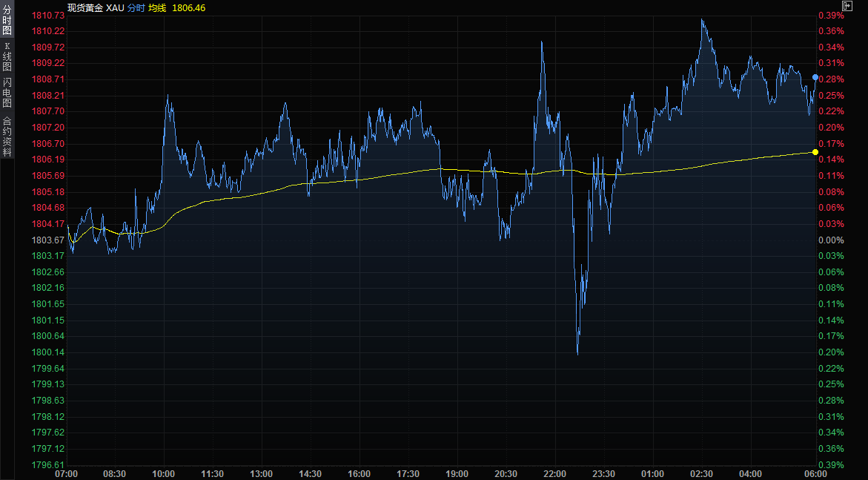The width and height of the screenshot is (868, 480).
Task: Click the top price label 1810.73
Action: pyautogui.click(x=49, y=16)
